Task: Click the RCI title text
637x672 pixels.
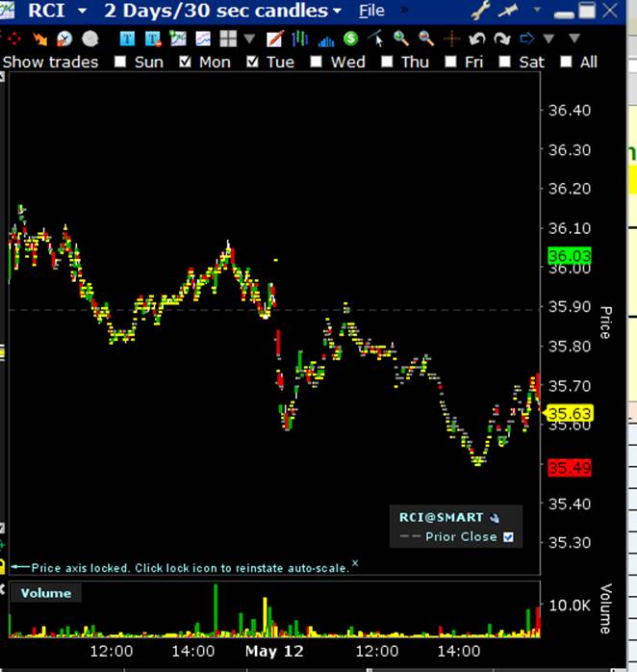Action: point(47,11)
